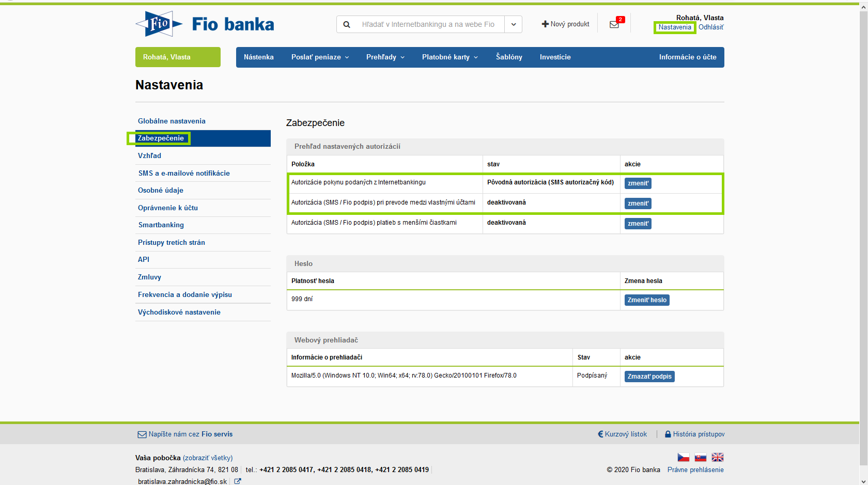The width and height of the screenshot is (868, 485).
Task: Select the Czech flag language icon
Action: [684, 457]
